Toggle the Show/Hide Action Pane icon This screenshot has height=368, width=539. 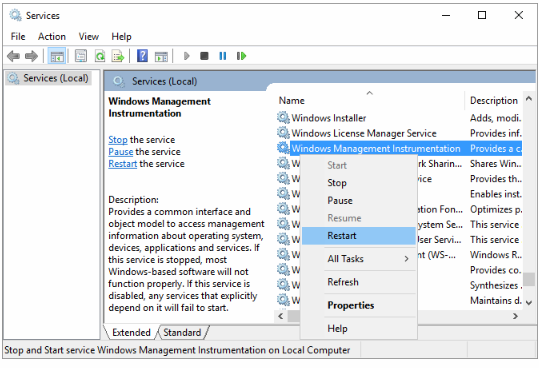click(161, 56)
